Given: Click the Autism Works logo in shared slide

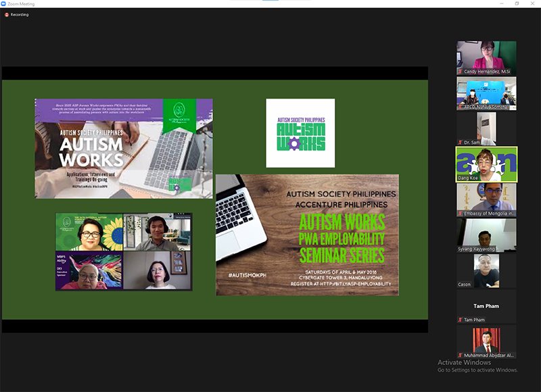Looking at the screenshot, I should click(300, 133).
